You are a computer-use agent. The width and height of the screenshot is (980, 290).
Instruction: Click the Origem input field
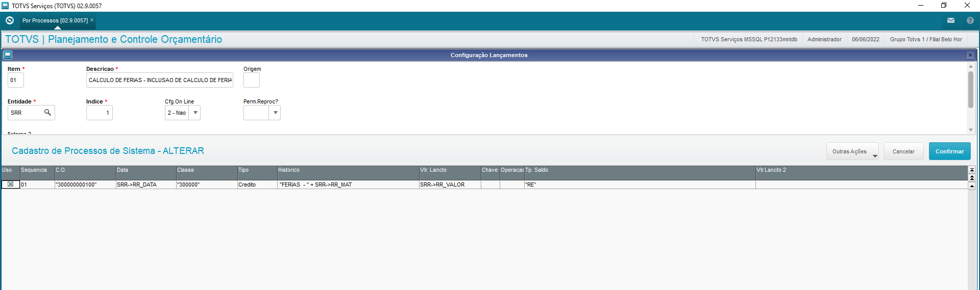click(252, 80)
